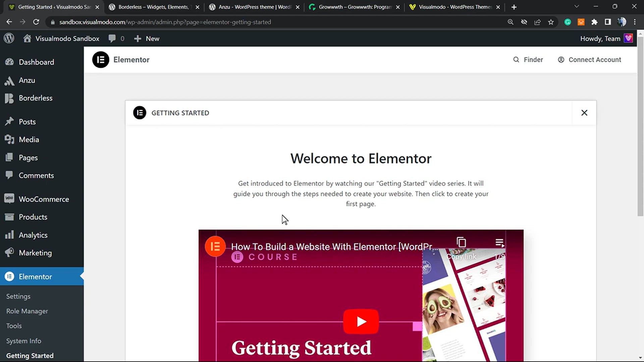Switch to Borderless Widgets browser tab
Image resolution: width=644 pixels, height=362 pixels.
click(x=154, y=7)
